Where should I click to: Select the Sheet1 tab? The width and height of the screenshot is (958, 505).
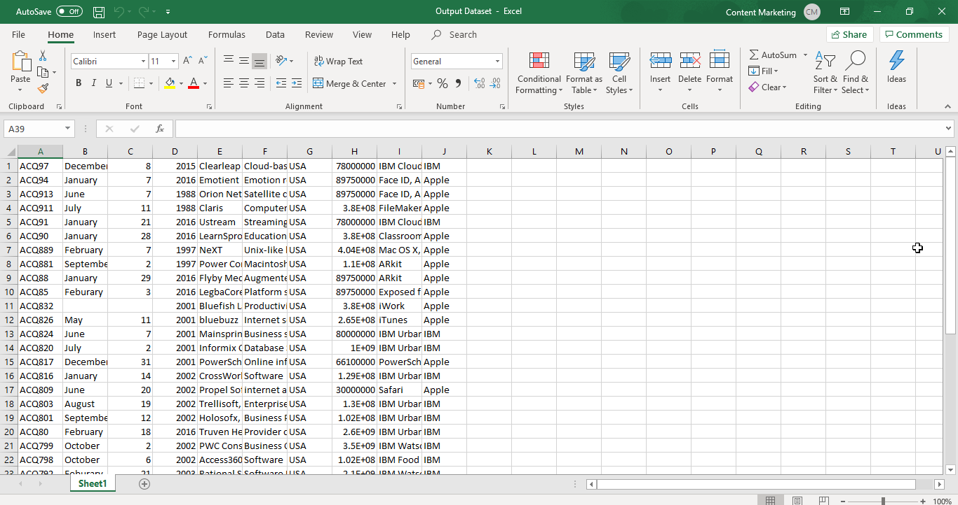click(92, 484)
